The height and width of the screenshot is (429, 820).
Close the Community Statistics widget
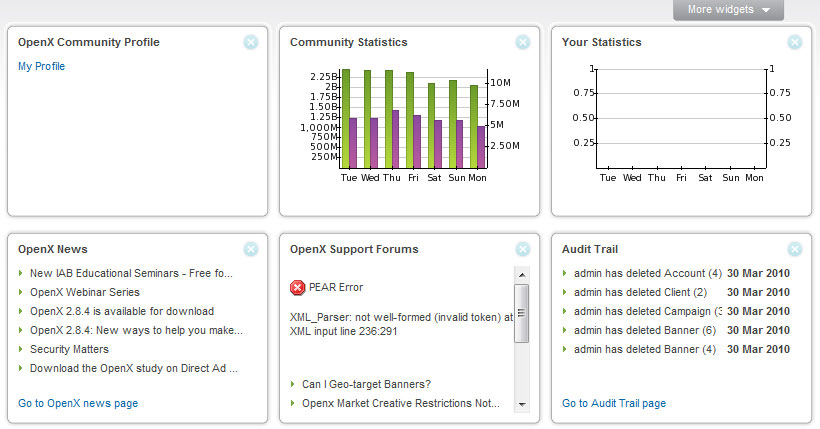tap(522, 42)
